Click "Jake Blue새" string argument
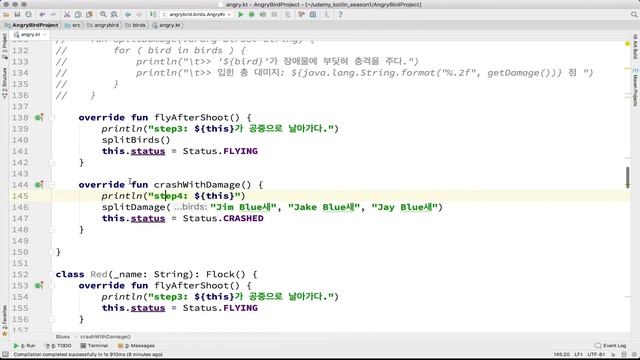This screenshot has width=640, height=360. (x=324, y=207)
